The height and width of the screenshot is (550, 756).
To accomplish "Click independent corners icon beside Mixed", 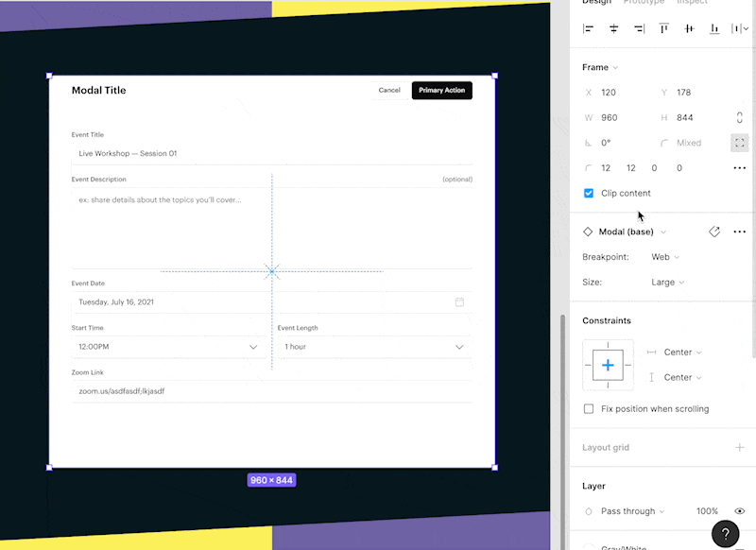I will 739,143.
